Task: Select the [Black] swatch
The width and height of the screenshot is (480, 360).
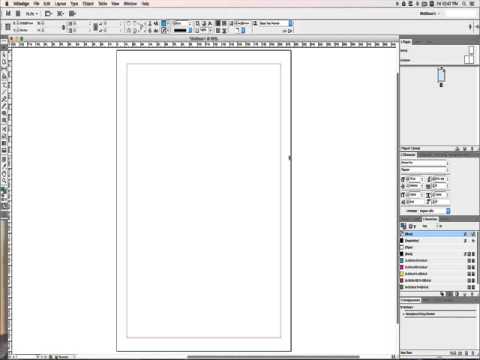Action: coord(438,254)
